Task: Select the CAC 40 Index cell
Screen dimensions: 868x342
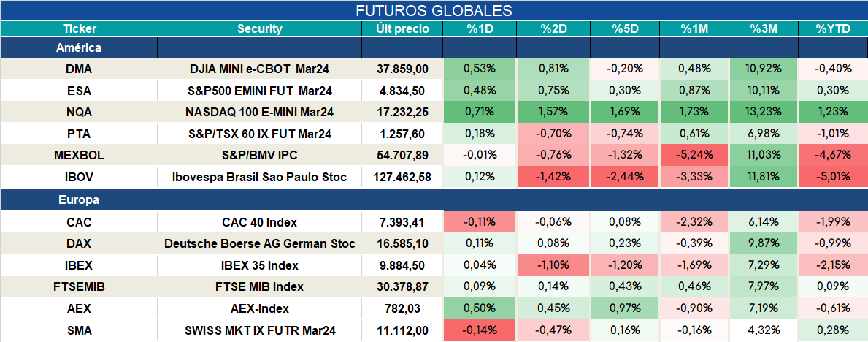Action: point(260,222)
